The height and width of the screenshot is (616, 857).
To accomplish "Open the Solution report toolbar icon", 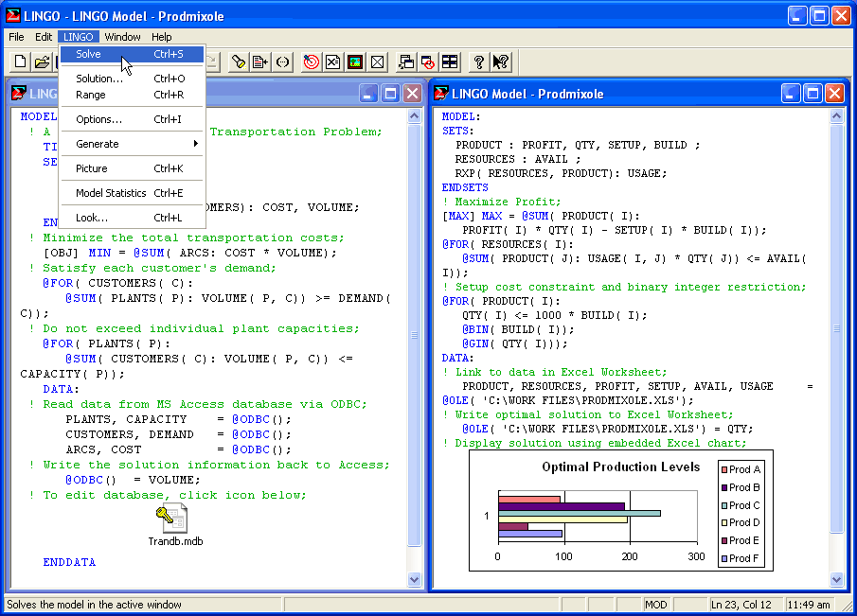I will pyautogui.click(x=333, y=62).
